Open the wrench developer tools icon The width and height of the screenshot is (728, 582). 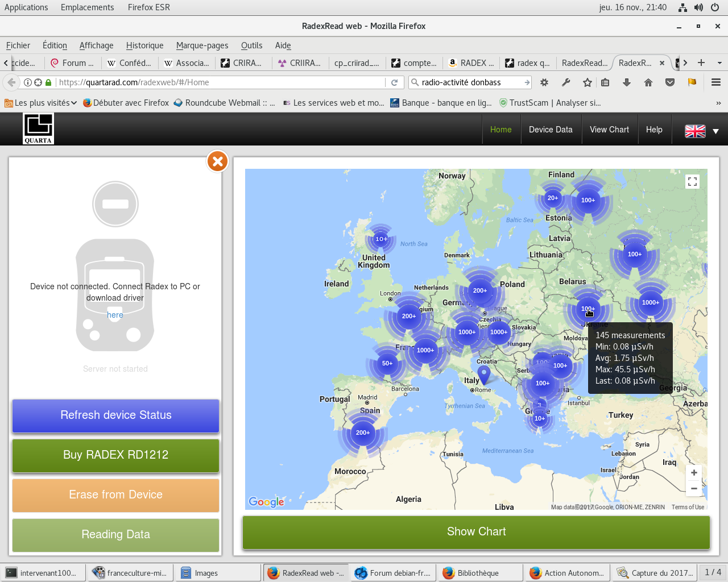coord(566,82)
